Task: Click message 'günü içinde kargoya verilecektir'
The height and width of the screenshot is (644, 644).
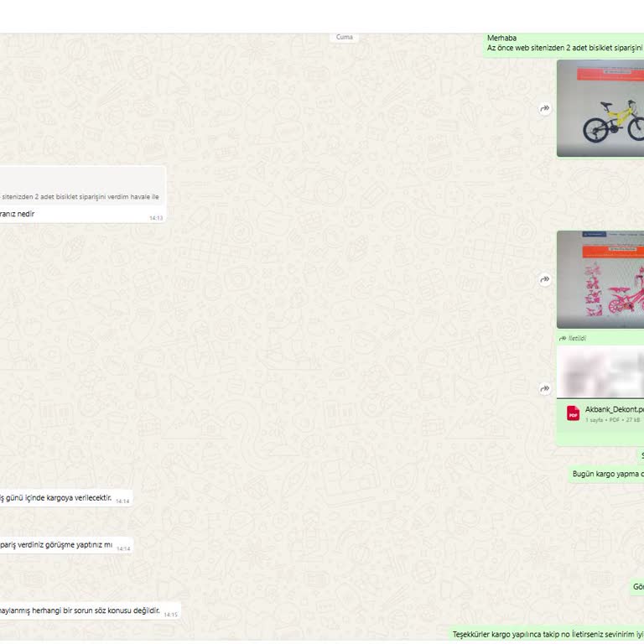Action: (x=65, y=498)
